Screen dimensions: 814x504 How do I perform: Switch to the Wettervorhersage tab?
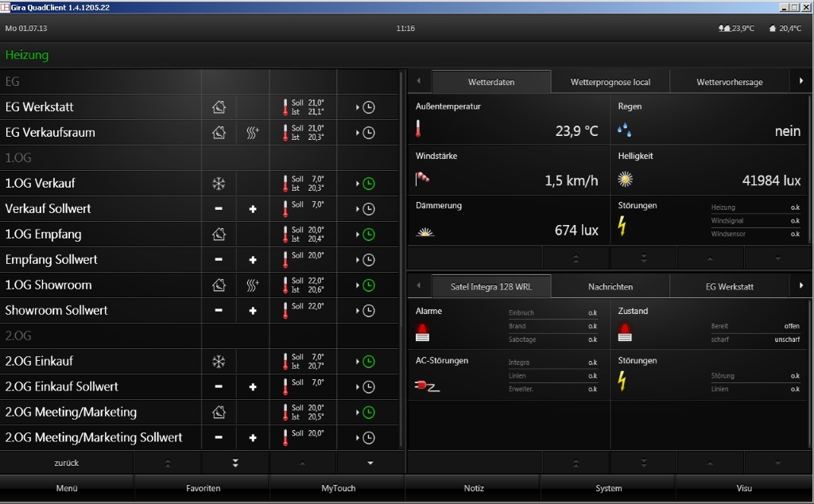coord(729,82)
